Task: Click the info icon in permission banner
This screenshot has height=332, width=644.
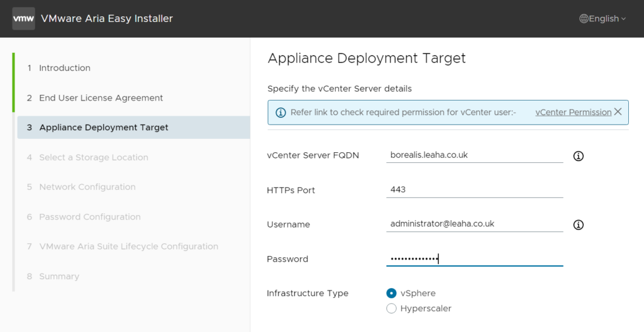Action: 280,113
